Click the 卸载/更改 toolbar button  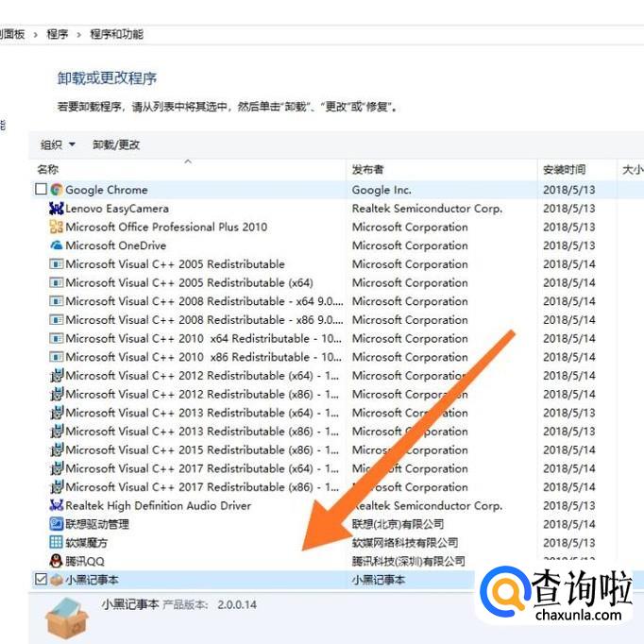[x=116, y=144]
